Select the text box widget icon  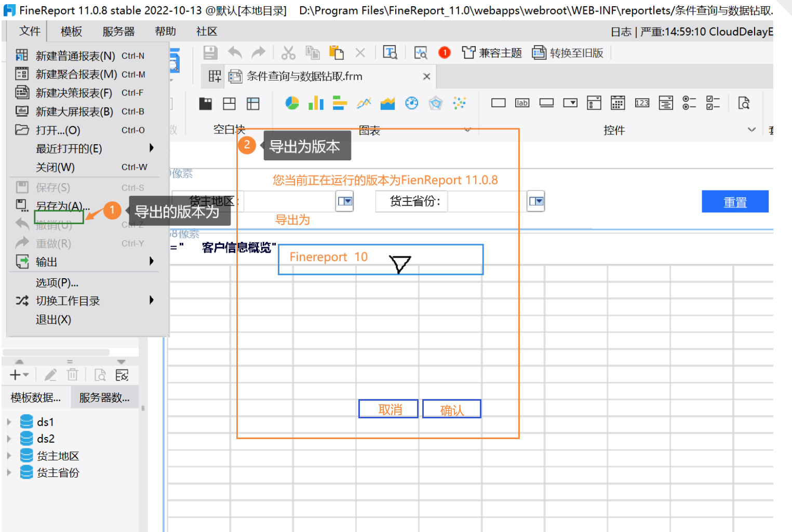coord(499,103)
